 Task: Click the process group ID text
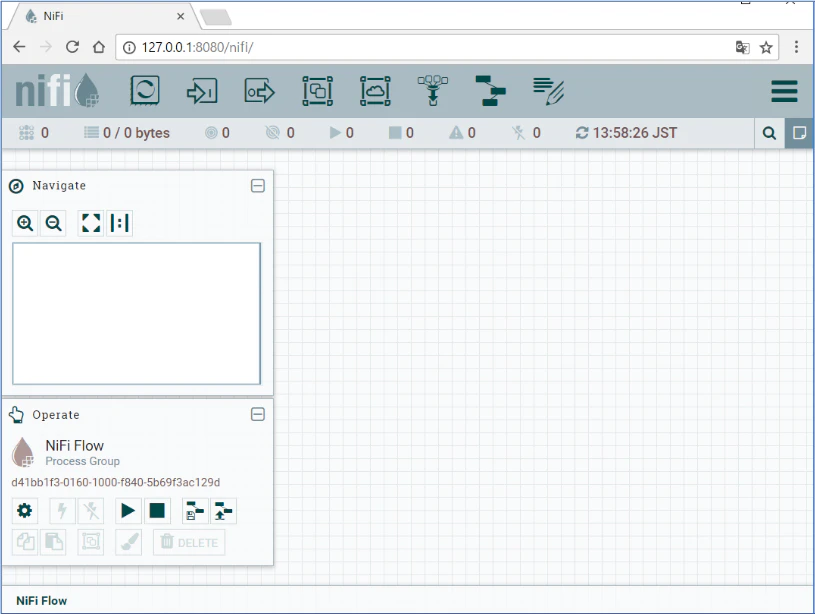click(115, 482)
